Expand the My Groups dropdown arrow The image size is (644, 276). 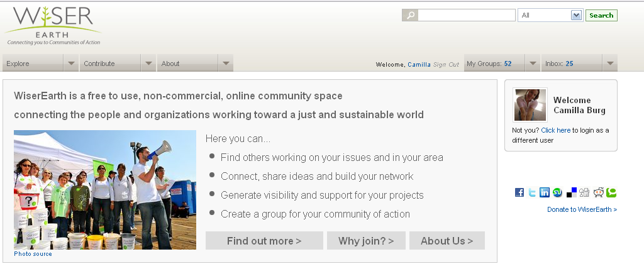pyautogui.click(x=533, y=63)
